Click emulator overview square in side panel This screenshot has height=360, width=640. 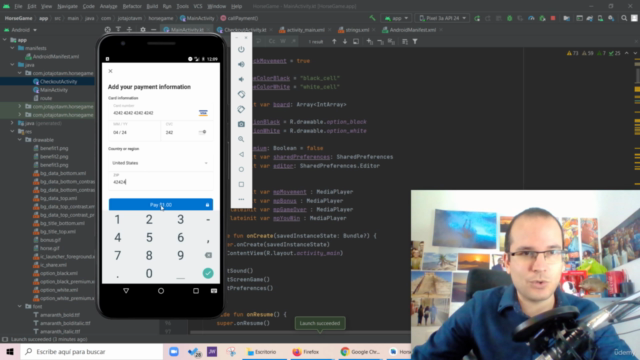pos(241,184)
